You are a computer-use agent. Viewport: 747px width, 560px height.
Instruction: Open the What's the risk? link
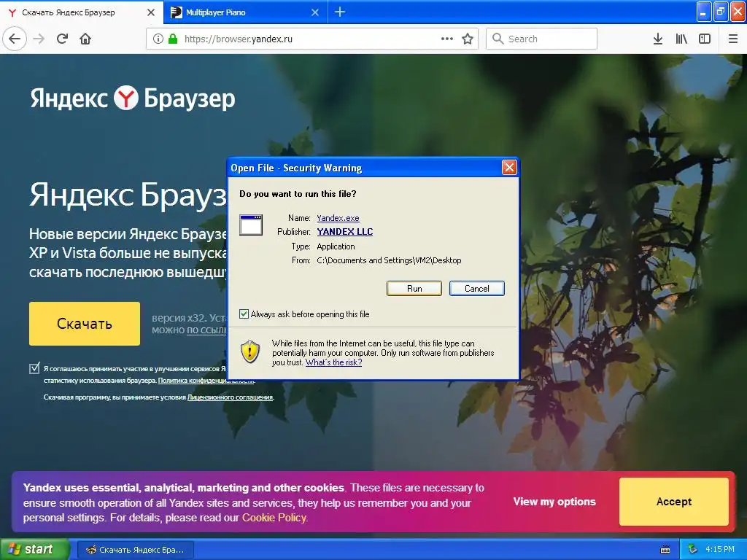coord(333,362)
